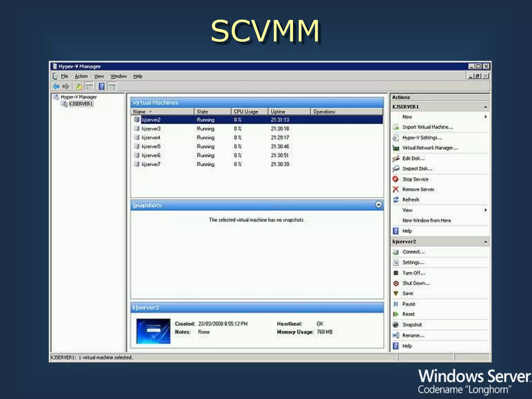532x399 pixels.
Task: Select KJSERVER1 in the console tree
Action: click(x=81, y=104)
